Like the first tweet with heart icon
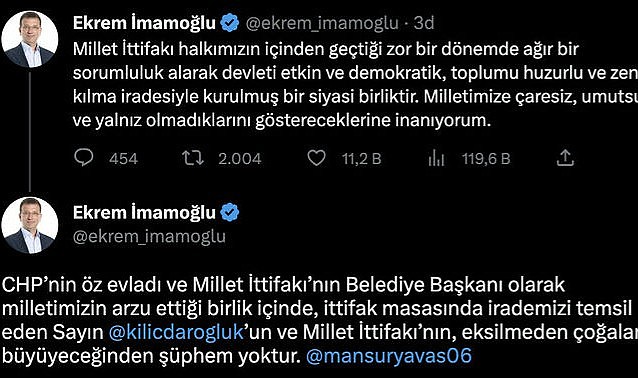The image size is (638, 378). tap(316, 158)
